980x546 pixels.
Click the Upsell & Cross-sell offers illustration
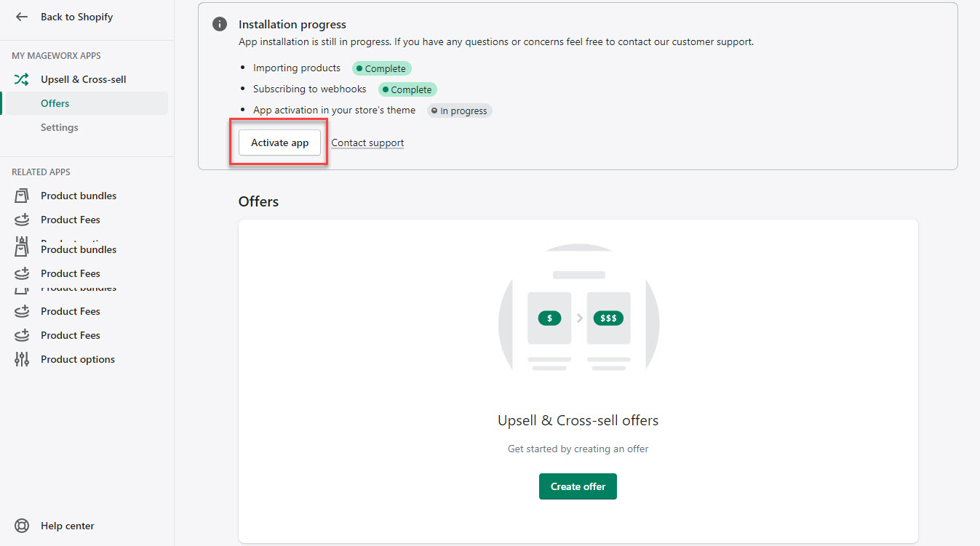click(578, 318)
